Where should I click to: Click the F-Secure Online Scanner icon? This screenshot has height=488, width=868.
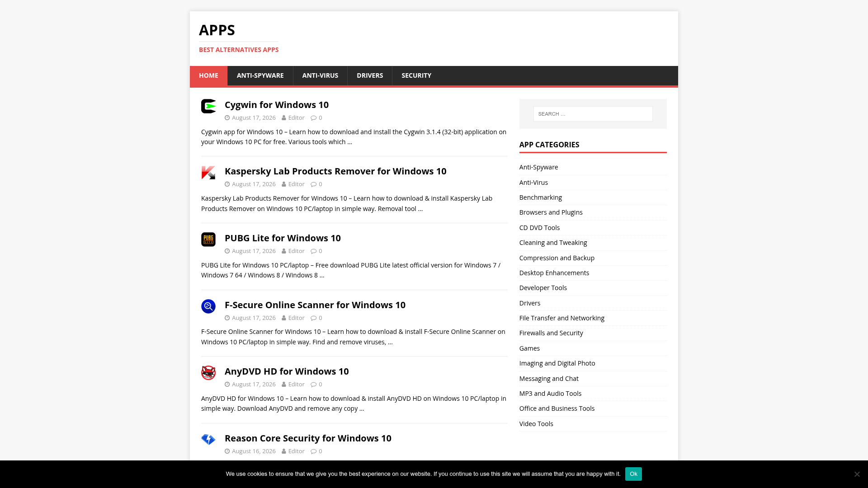[208, 306]
